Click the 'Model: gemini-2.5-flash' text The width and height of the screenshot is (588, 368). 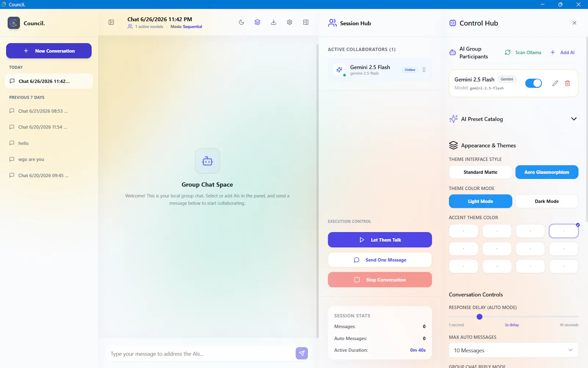pos(479,88)
